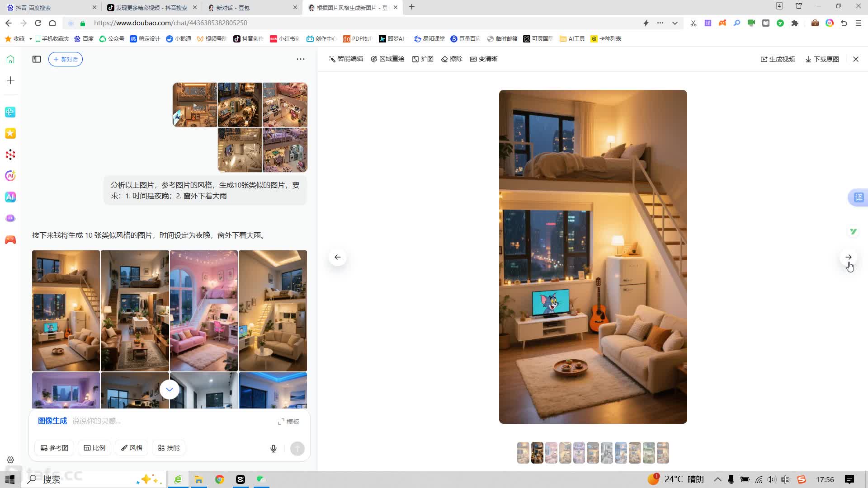Screen dimensions: 868x488
Task: Open browser tab list dropdown arrow
Action: coord(675,23)
